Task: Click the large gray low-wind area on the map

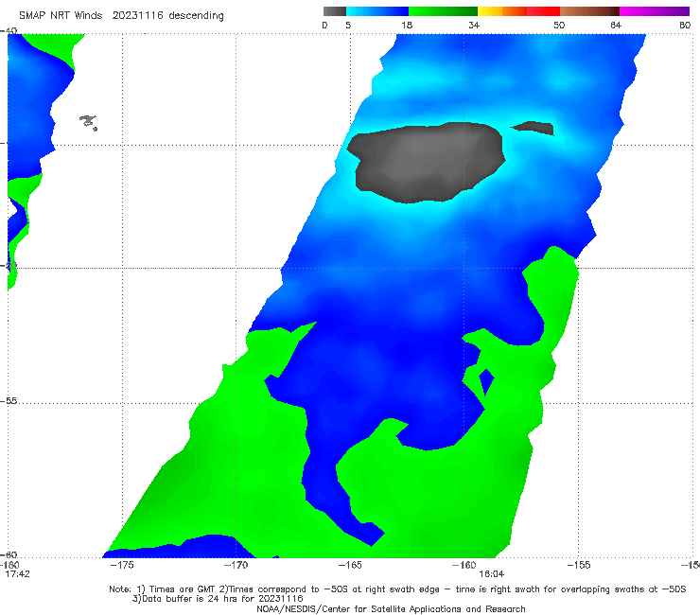Action: click(427, 163)
